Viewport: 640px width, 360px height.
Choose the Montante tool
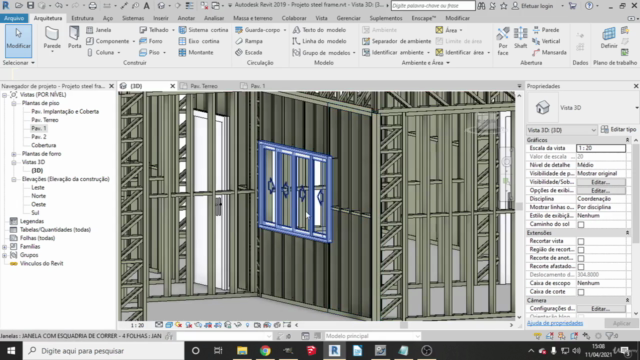click(196, 52)
